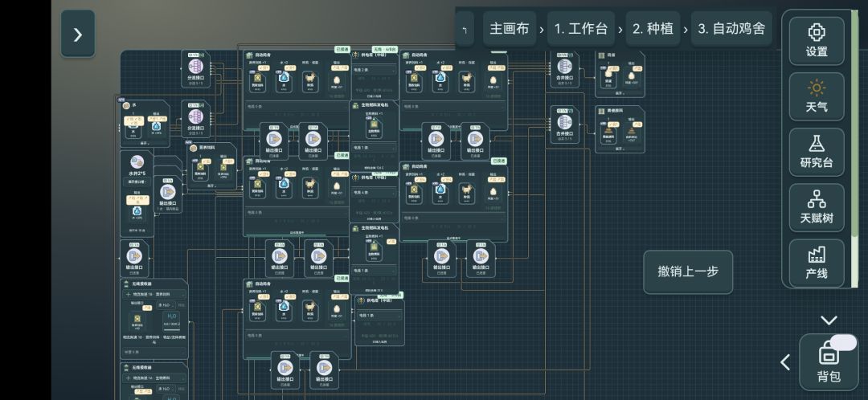Click the chicken 种鸡 slot in top-left 自动鸡舍
Screen dimensions: 868x400
310,82
